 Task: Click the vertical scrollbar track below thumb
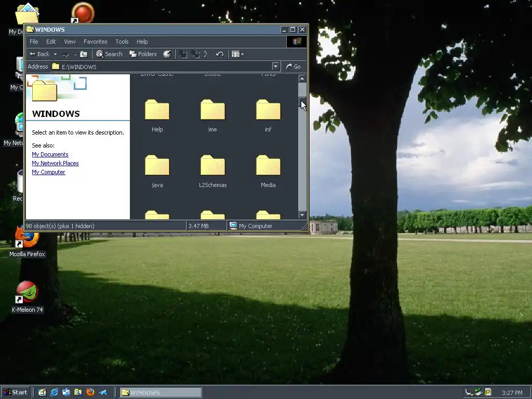coord(302,159)
